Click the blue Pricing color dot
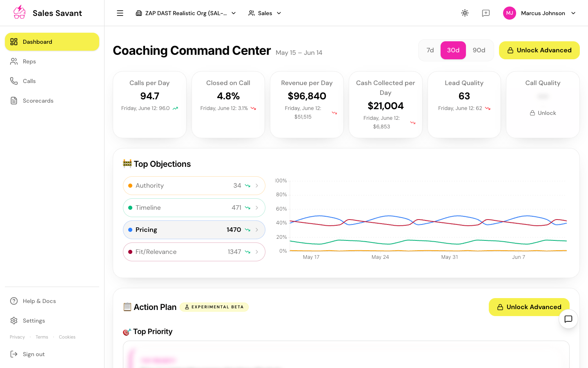588x368 pixels. click(130, 230)
